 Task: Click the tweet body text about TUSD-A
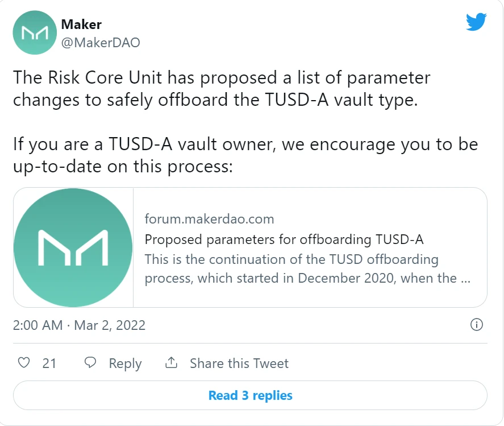222,89
